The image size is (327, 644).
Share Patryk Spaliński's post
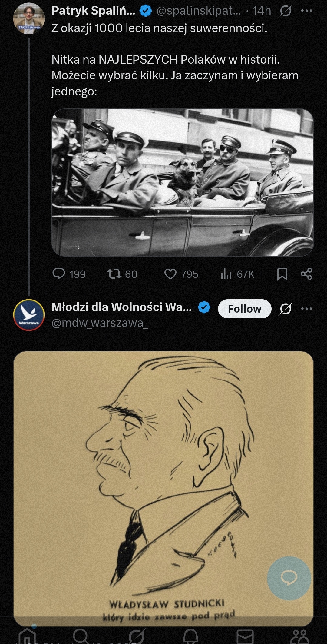click(306, 274)
